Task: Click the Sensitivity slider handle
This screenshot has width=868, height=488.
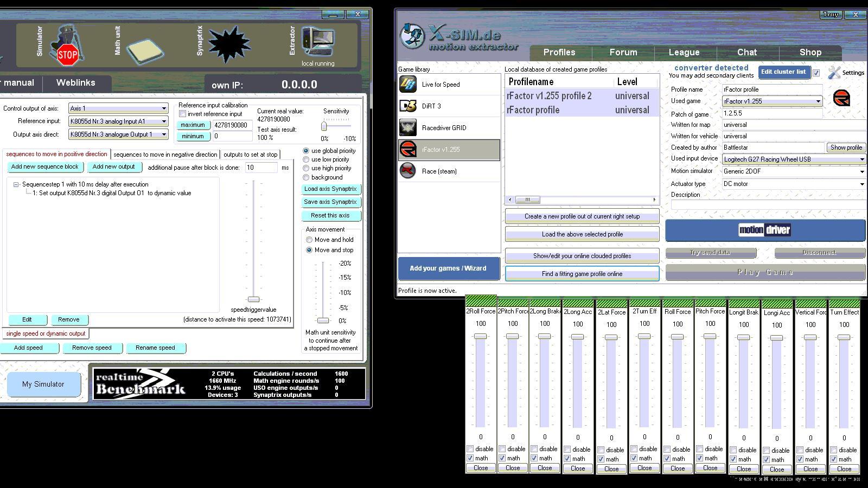Action: point(324,126)
